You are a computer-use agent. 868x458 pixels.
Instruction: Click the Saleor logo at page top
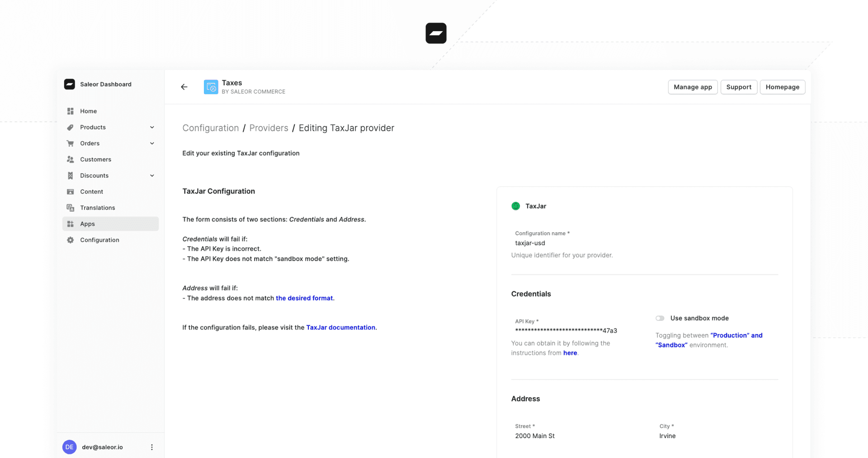click(436, 33)
